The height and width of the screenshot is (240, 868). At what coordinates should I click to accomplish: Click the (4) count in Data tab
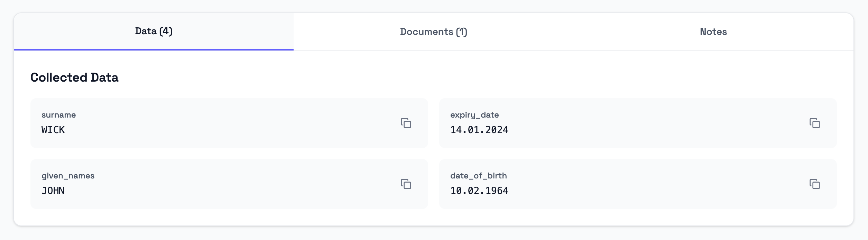click(x=166, y=31)
